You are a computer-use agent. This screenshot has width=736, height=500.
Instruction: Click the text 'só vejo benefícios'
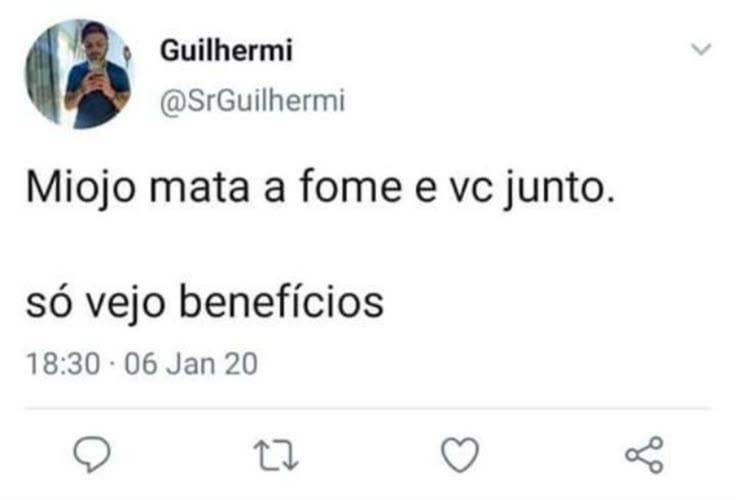[x=205, y=301]
